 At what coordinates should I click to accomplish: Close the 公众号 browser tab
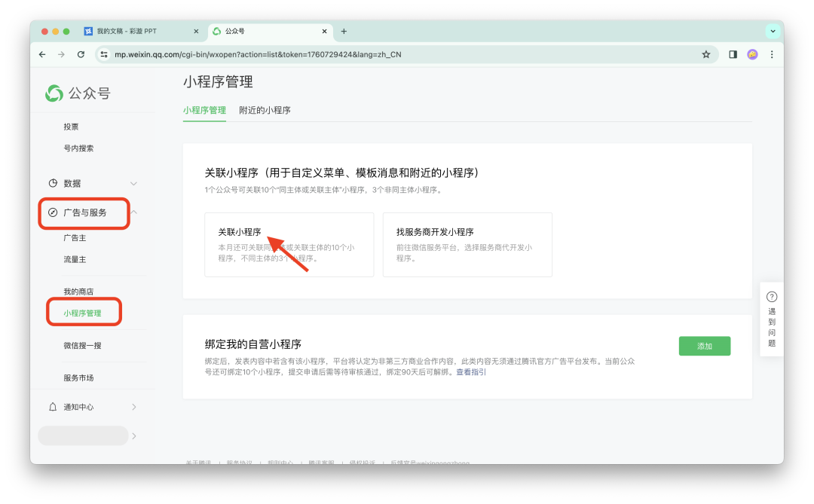324,31
